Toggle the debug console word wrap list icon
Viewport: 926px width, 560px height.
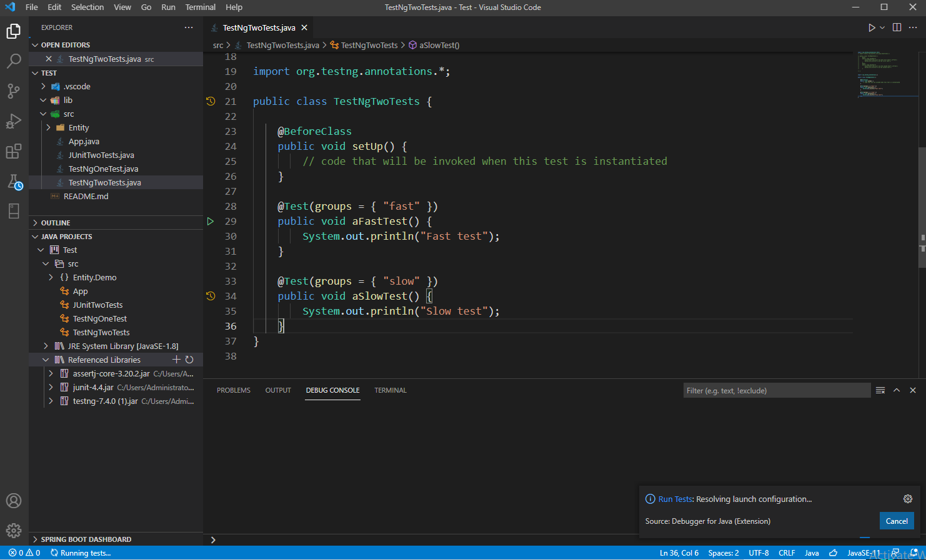880,390
